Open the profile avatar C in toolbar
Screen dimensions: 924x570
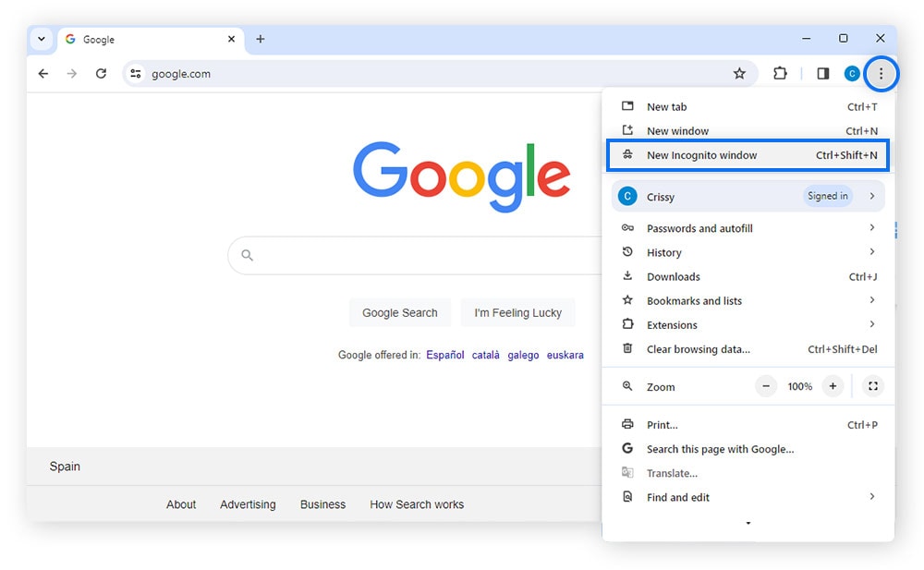coord(852,74)
